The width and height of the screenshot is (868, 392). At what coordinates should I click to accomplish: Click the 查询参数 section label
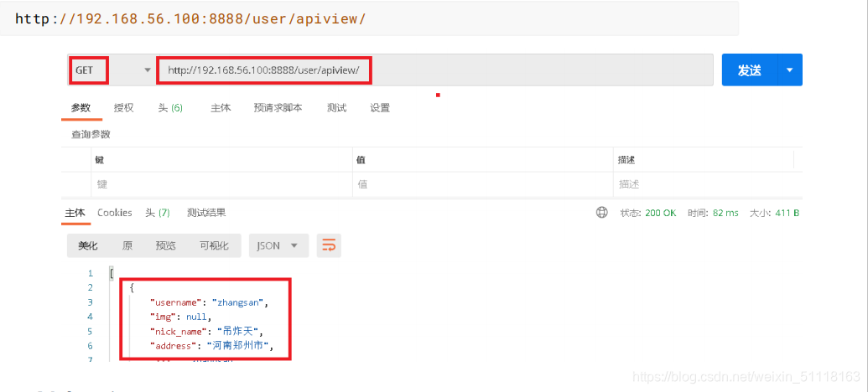[91, 134]
